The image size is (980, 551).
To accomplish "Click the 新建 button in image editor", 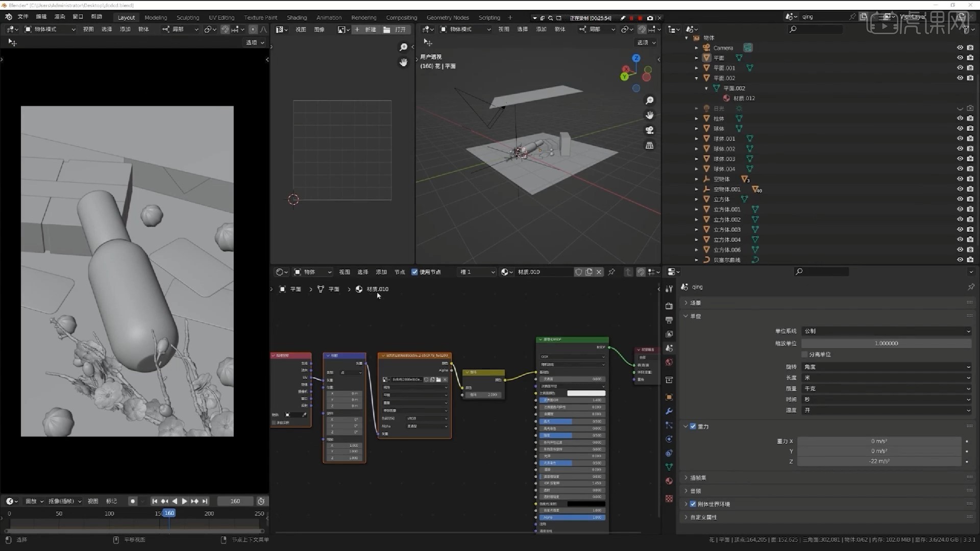I will pyautogui.click(x=366, y=30).
